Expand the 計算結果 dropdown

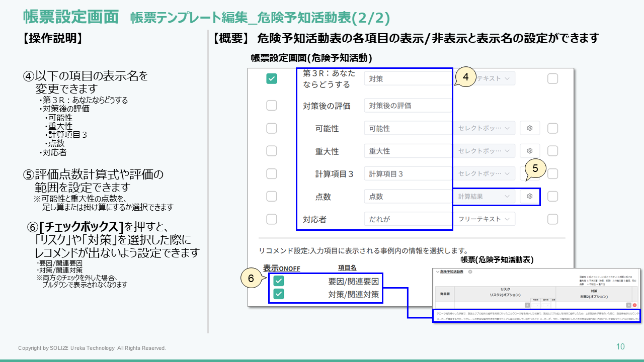tap(485, 197)
